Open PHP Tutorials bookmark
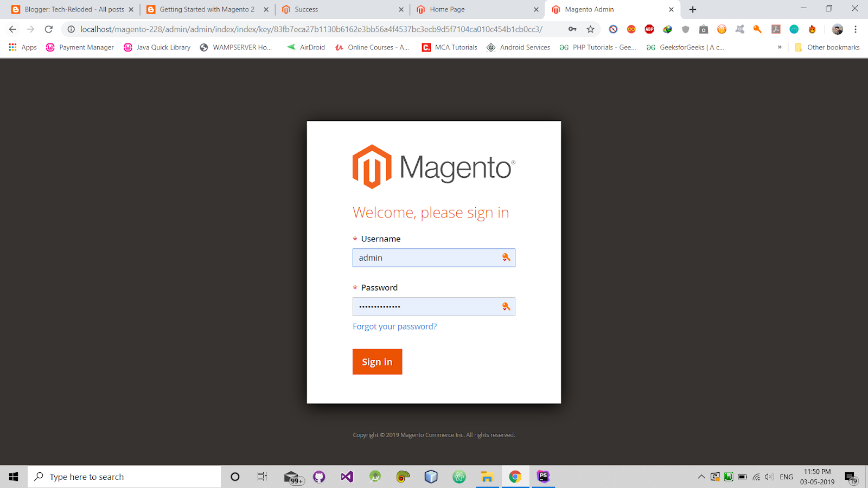 coord(598,47)
